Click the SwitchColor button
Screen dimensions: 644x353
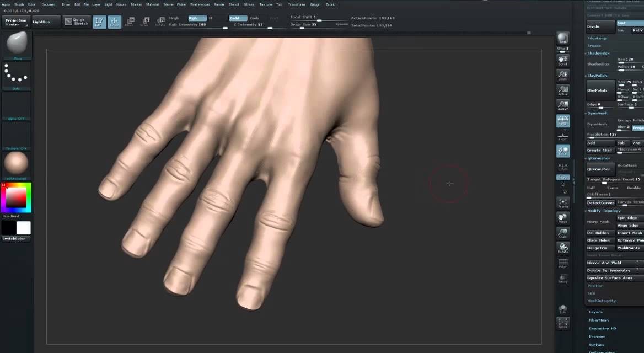coord(16,239)
